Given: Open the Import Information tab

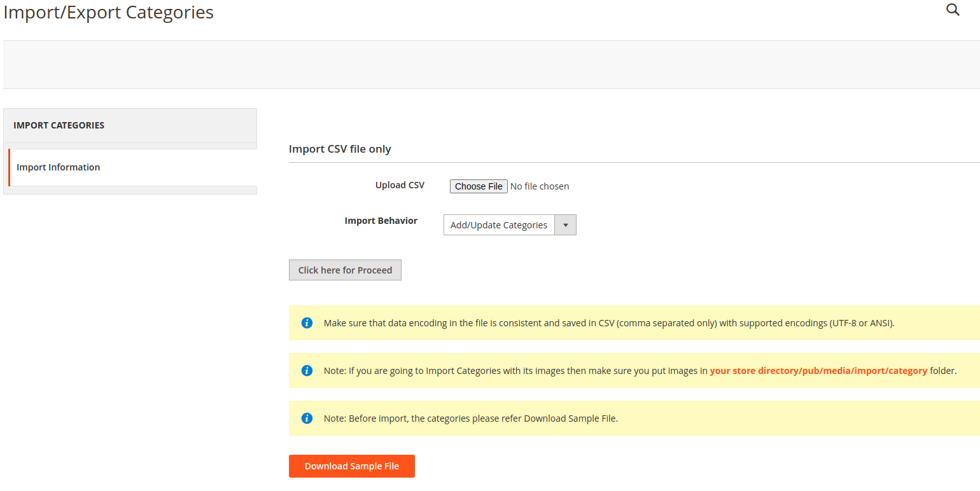Looking at the screenshot, I should [x=132, y=167].
